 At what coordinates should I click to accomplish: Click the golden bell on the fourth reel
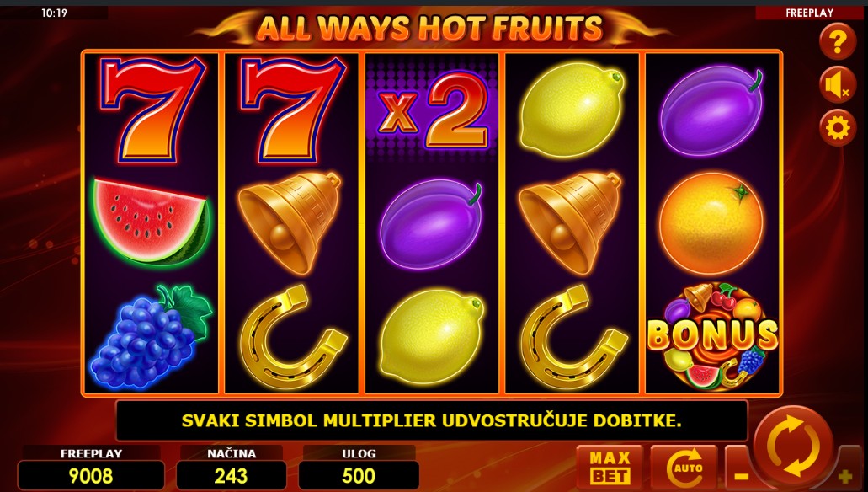pos(572,222)
